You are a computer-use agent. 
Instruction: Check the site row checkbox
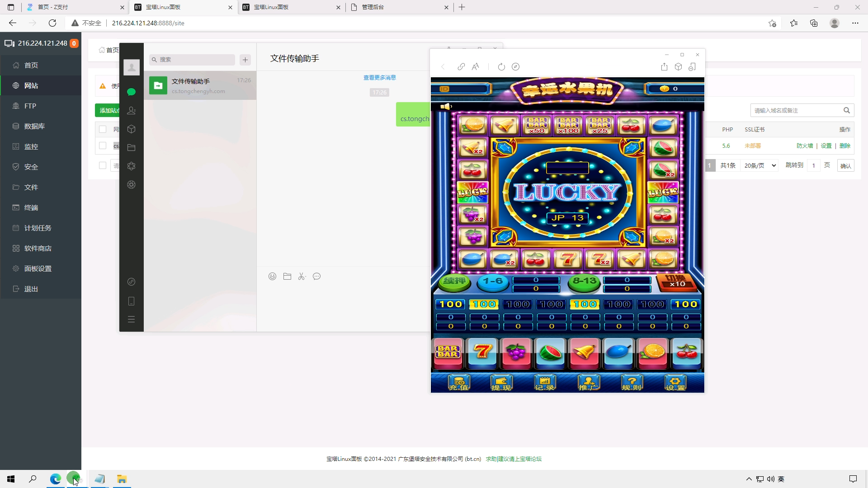click(x=103, y=145)
